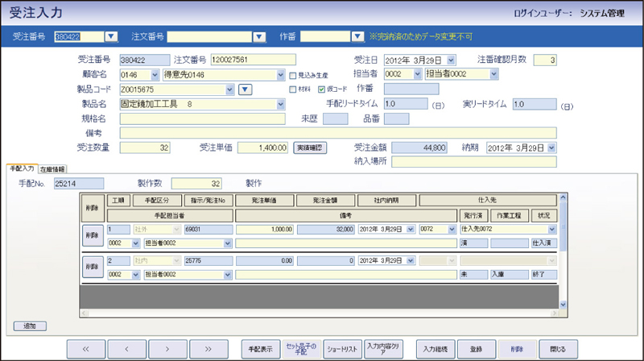The image size is (644, 361).
Task: Click ショートリスト button
Action: pyautogui.click(x=342, y=349)
